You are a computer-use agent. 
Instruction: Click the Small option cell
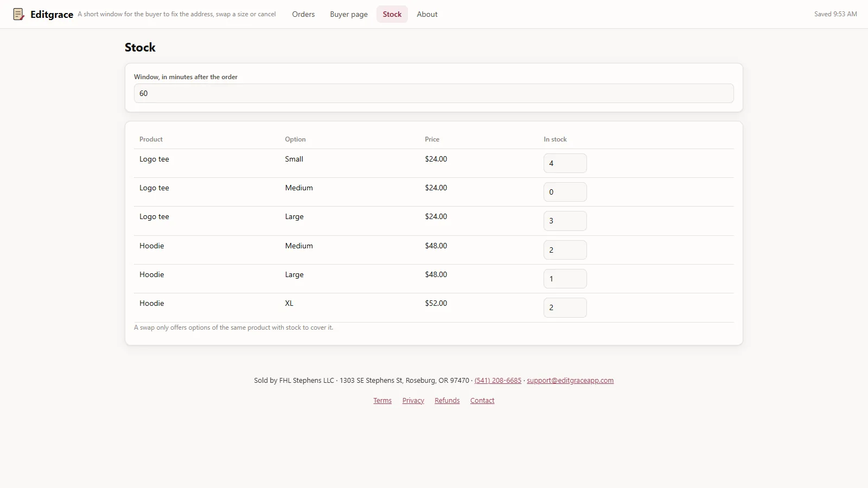(294, 159)
